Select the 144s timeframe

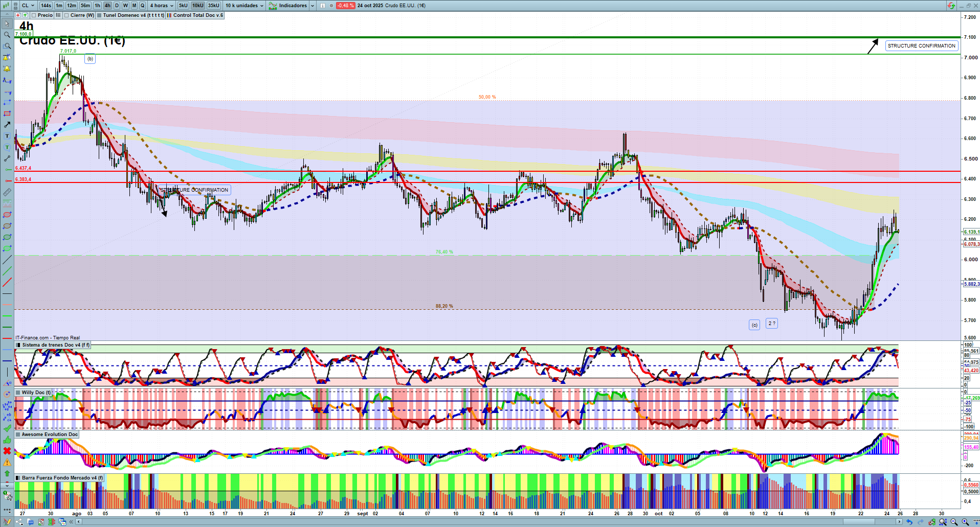[x=46, y=6]
